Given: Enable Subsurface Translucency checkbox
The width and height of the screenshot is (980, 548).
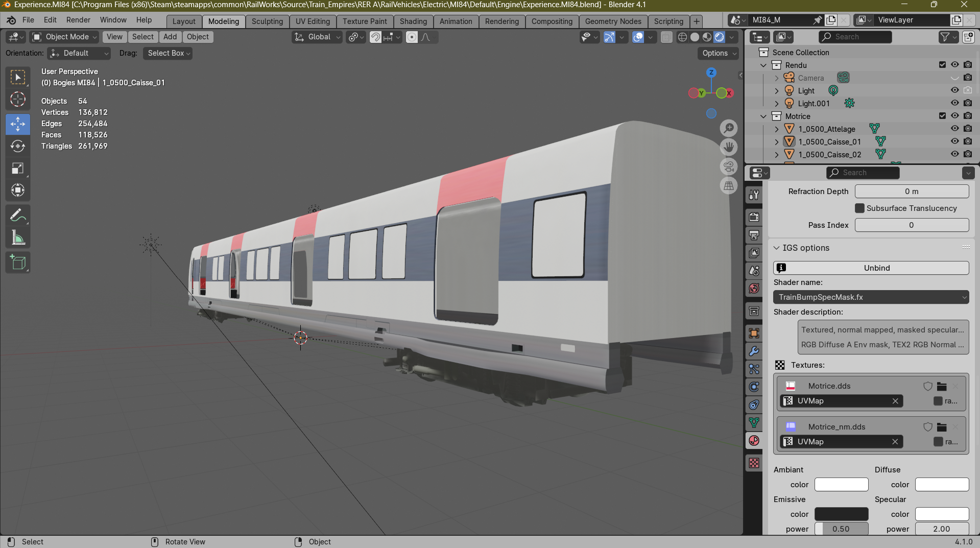Looking at the screenshot, I should pyautogui.click(x=860, y=208).
